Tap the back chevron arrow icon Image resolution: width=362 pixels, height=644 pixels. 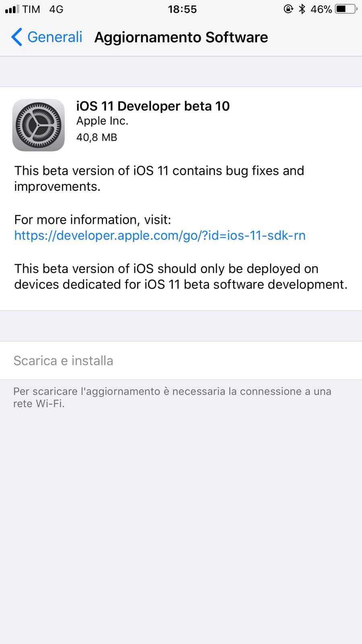coord(16,37)
